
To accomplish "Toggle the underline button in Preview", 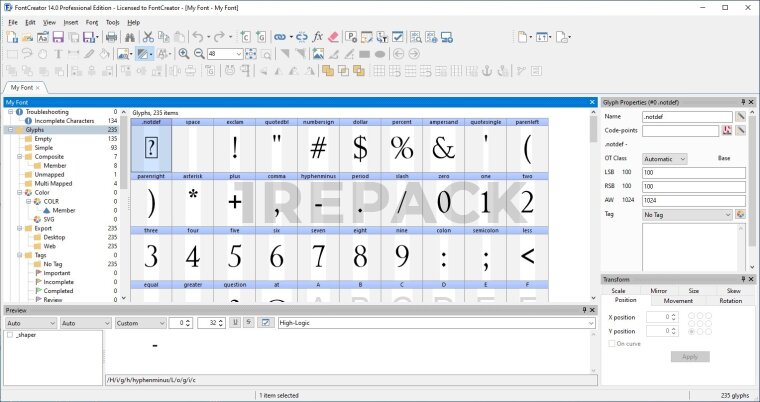I will (235, 323).
